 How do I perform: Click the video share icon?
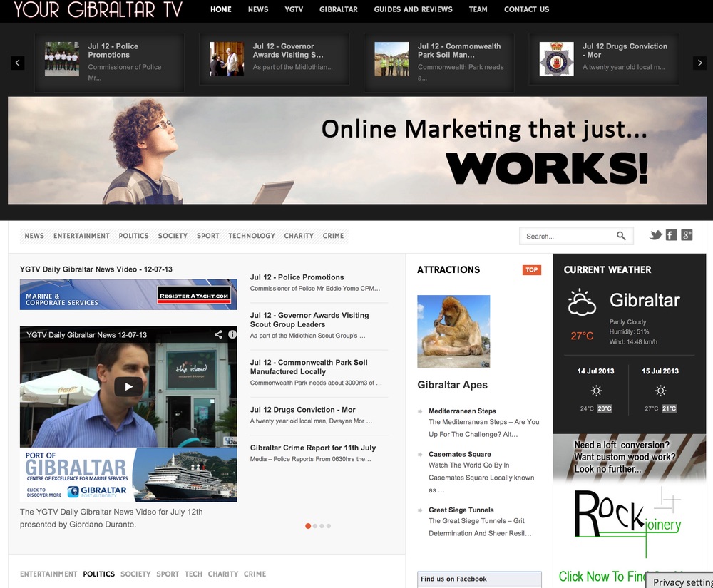(218, 334)
